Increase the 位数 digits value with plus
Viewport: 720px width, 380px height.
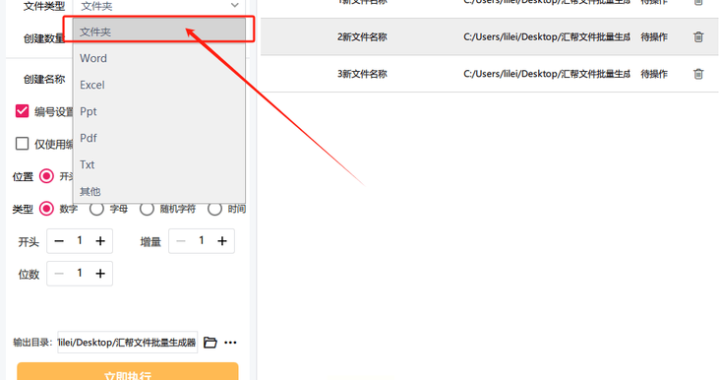tap(100, 274)
